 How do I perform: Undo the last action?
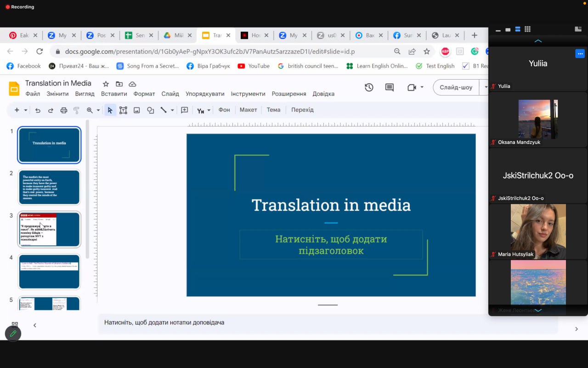pyautogui.click(x=38, y=110)
